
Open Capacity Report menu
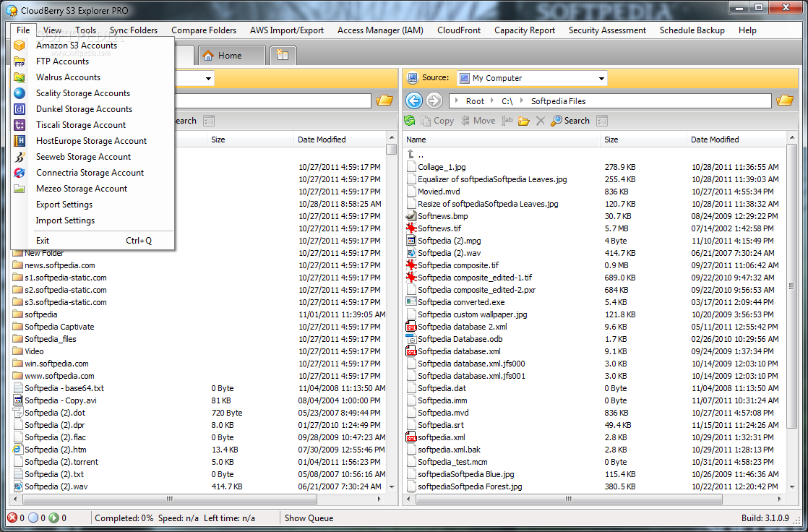point(525,30)
